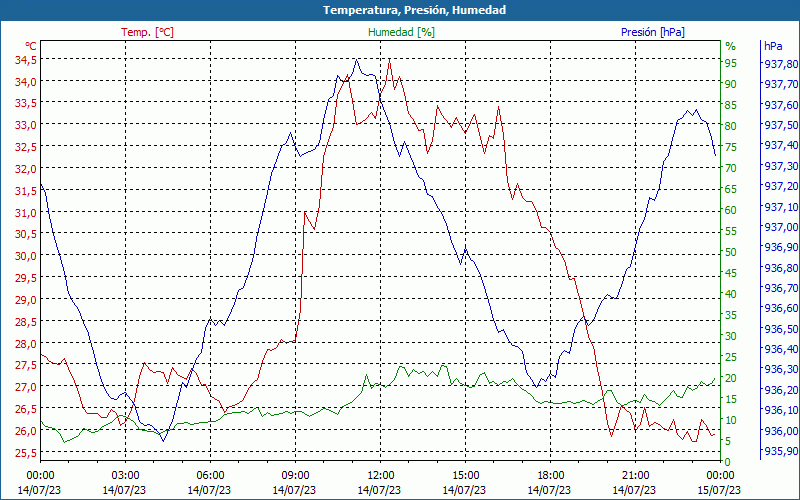Click the '21:00' time axis label

(x=635, y=476)
